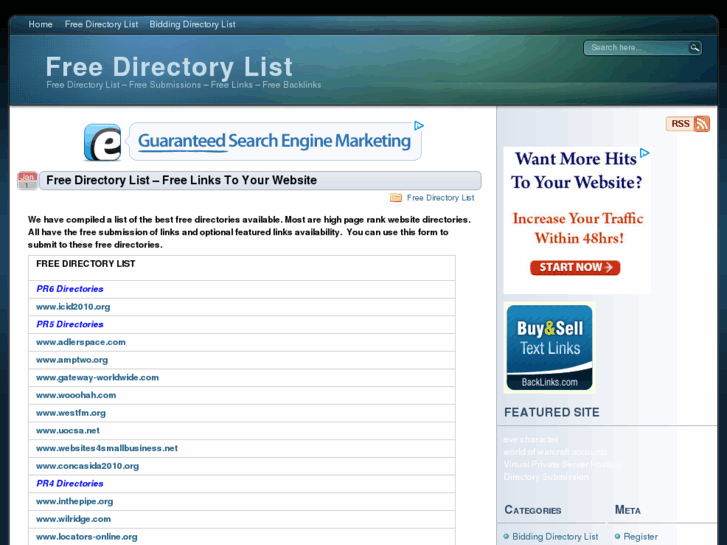Open the orange RSS feed icon
727x545 pixels.
pos(702,123)
